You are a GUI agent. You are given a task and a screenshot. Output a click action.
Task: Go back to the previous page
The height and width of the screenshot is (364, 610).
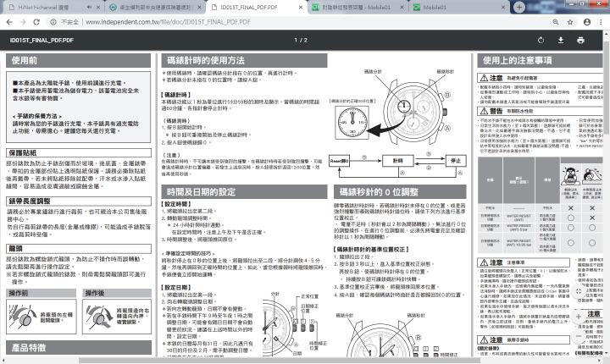tap(9, 22)
